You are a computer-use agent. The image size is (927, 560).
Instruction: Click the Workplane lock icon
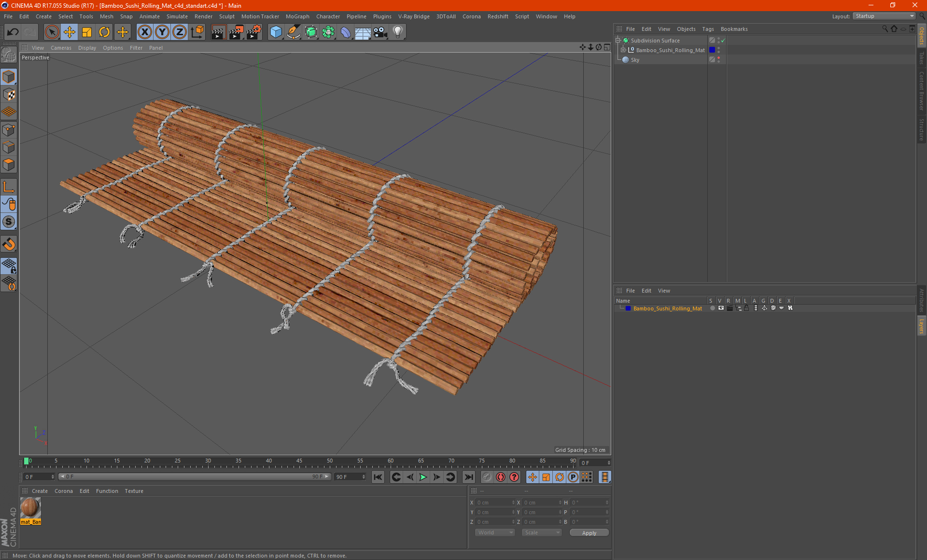click(x=9, y=266)
